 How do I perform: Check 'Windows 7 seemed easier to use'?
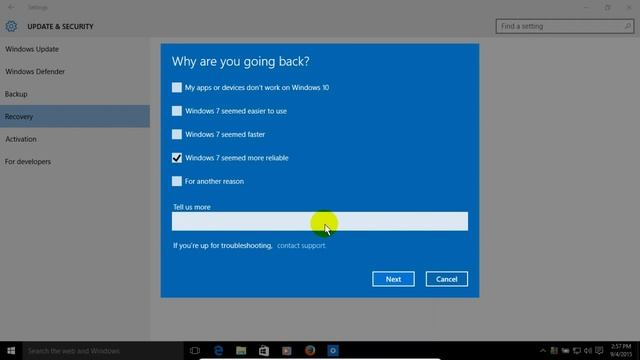(176, 111)
